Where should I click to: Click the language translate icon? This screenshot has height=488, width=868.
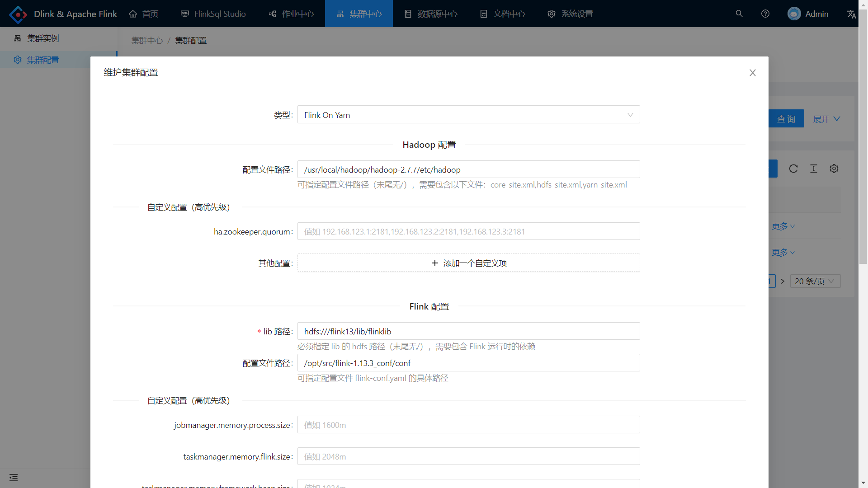click(851, 14)
